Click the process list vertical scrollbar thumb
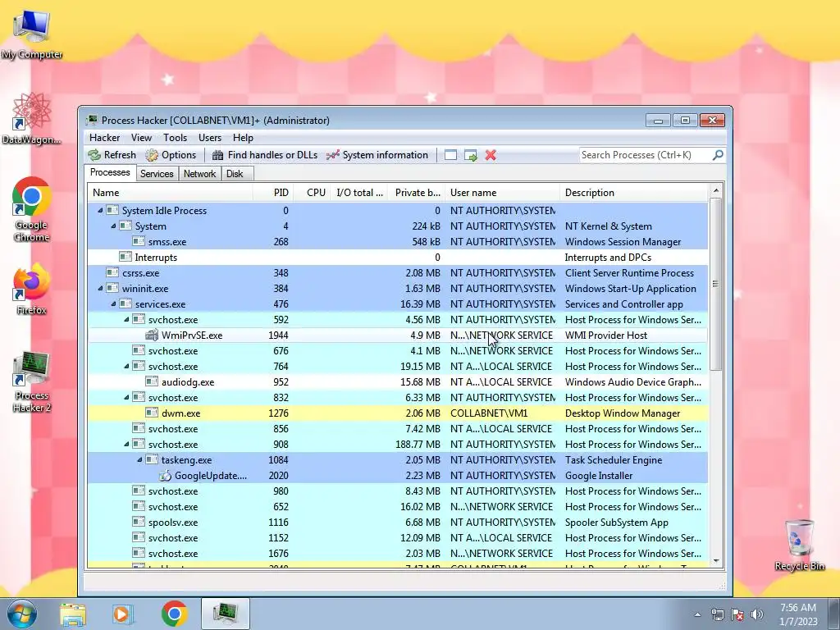 (x=715, y=284)
